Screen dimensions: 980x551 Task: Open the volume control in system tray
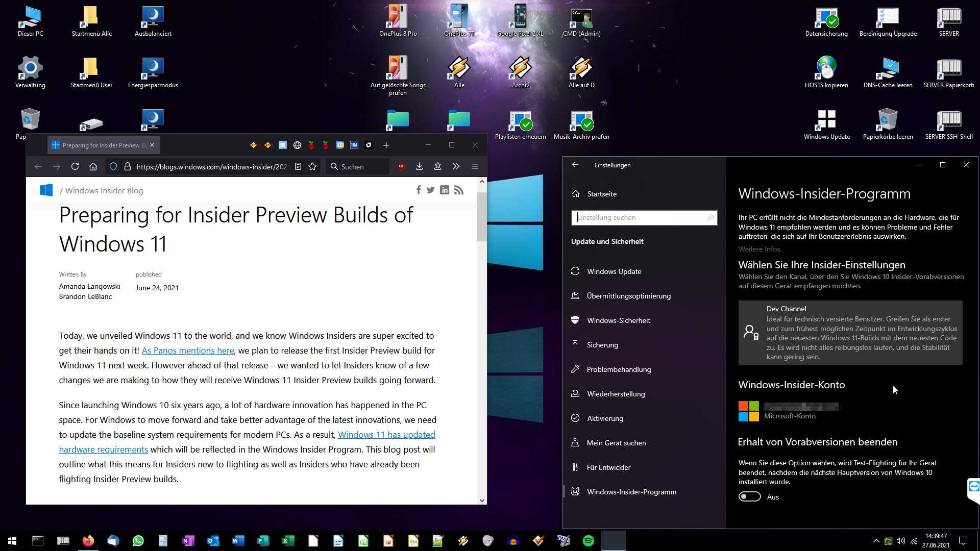(x=901, y=541)
